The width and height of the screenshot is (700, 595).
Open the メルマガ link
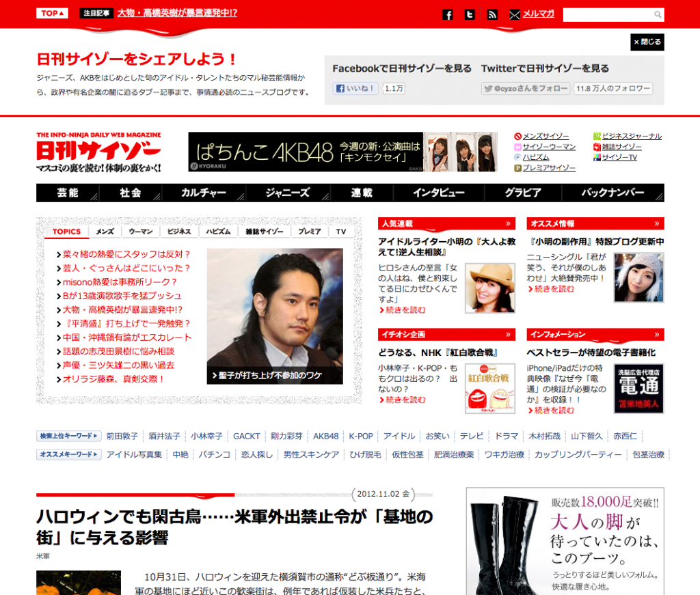point(539,14)
